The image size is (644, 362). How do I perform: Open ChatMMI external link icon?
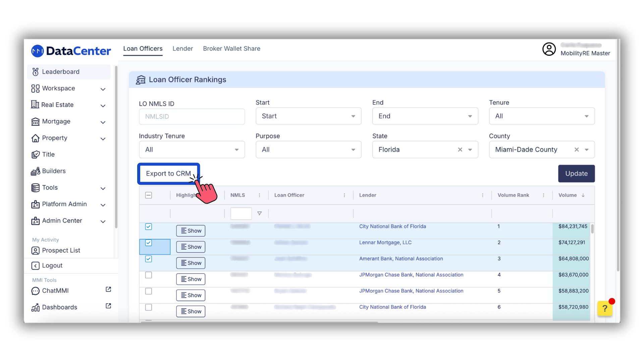point(108,289)
